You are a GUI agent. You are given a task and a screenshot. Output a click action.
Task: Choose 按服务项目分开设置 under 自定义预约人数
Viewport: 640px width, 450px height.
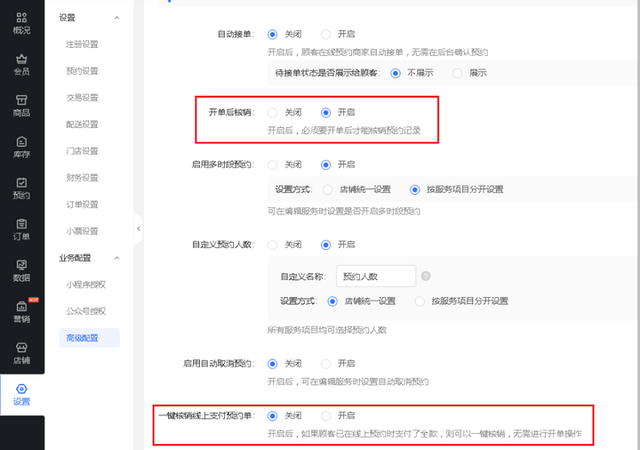tap(420, 301)
